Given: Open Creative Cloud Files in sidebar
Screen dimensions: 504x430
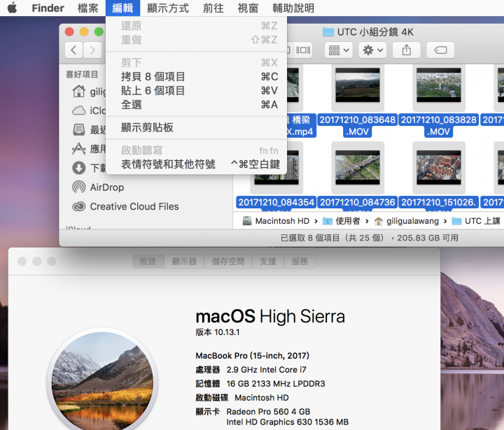Looking at the screenshot, I should [x=125, y=206].
